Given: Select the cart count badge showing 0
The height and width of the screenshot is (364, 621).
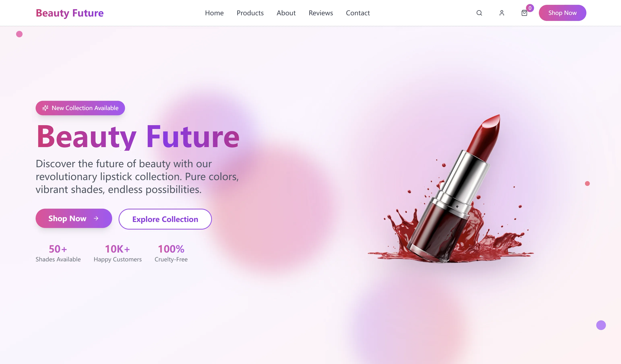Looking at the screenshot, I should tap(530, 8).
